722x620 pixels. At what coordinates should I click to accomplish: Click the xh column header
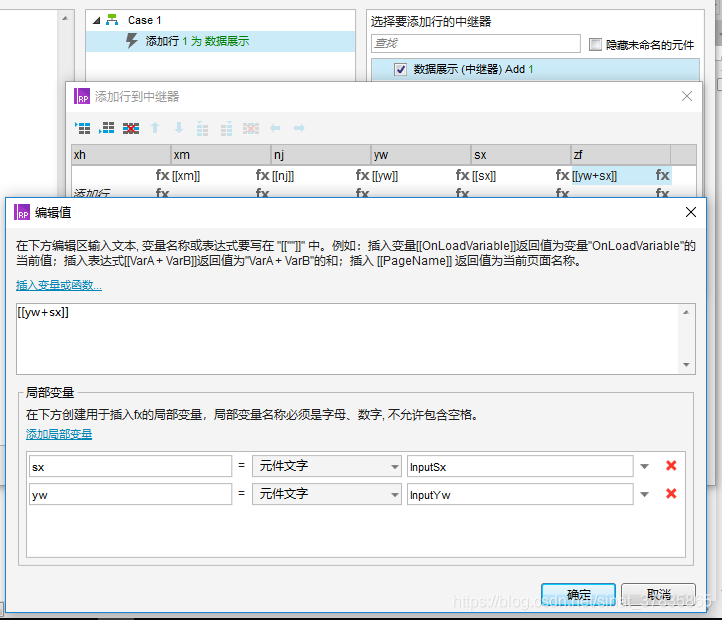coord(121,155)
